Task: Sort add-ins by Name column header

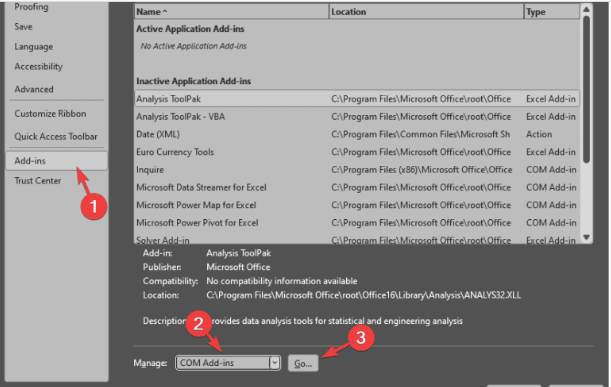Action: coord(231,12)
